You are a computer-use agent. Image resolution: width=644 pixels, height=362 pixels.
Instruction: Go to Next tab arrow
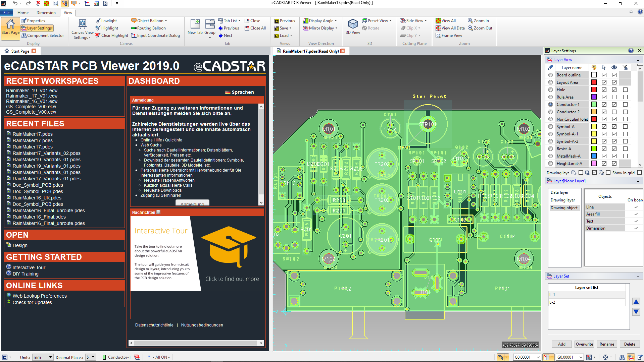[225, 36]
